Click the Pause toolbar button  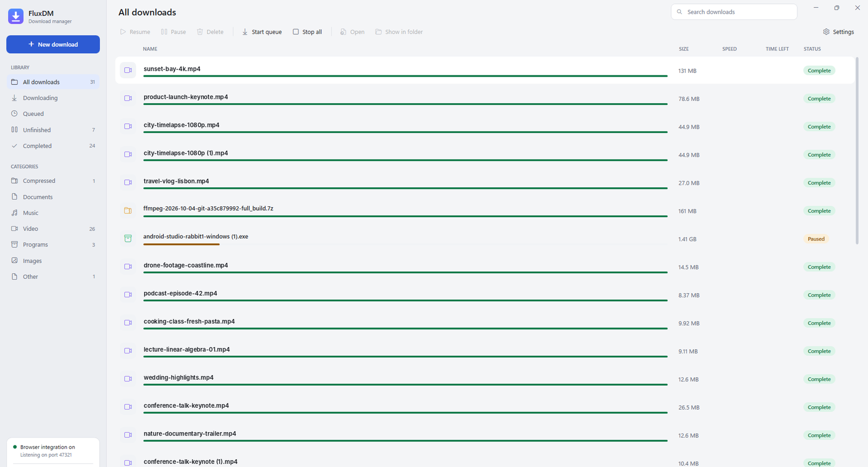click(x=174, y=32)
